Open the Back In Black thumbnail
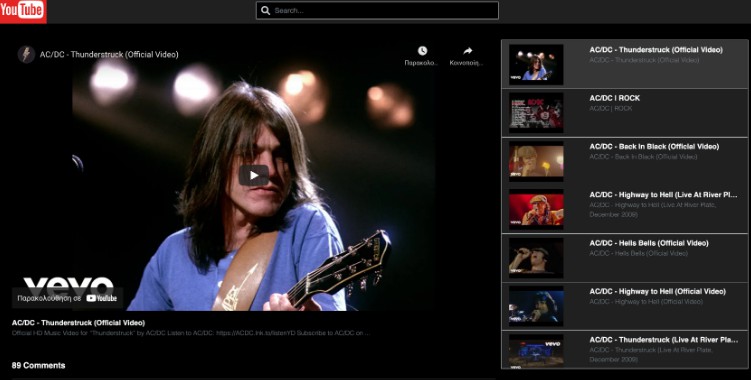The height and width of the screenshot is (380, 751). [x=536, y=161]
